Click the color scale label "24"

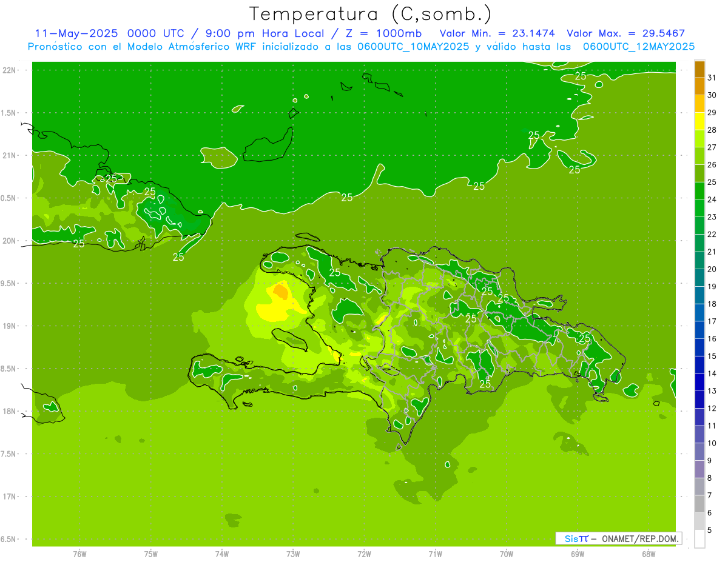coord(712,199)
